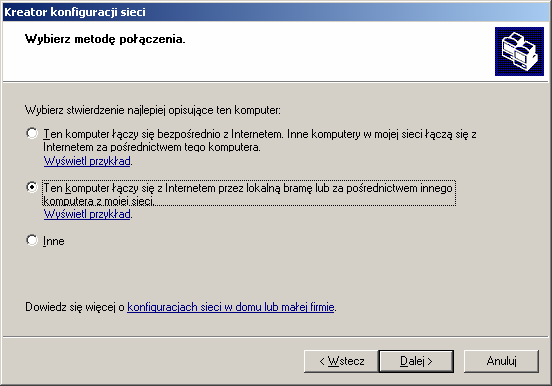Image resolution: width=552 pixels, height=386 pixels.
Task: Continue with the "Dalej" button
Action: pyautogui.click(x=416, y=361)
